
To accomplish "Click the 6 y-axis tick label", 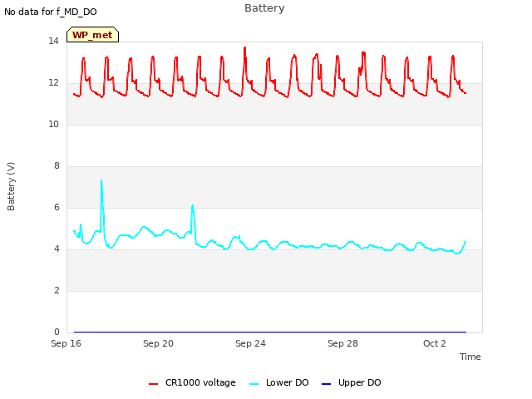I will [x=57, y=208].
